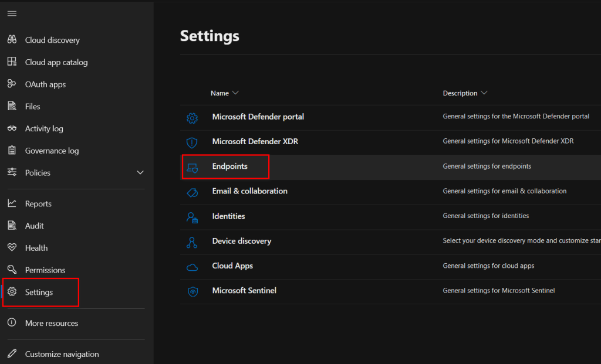Expand the Policies menu chevron
Viewport: 601px width, 364px height.
click(x=140, y=173)
